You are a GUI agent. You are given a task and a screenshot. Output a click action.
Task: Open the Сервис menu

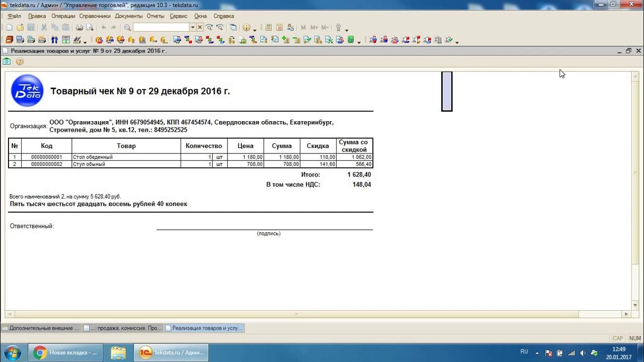tap(179, 16)
